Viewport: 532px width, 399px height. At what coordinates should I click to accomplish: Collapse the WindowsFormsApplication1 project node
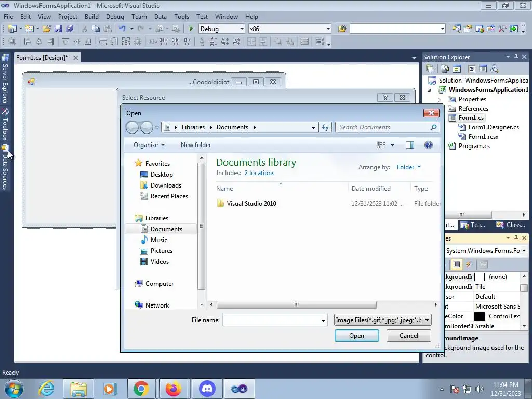tap(430, 90)
